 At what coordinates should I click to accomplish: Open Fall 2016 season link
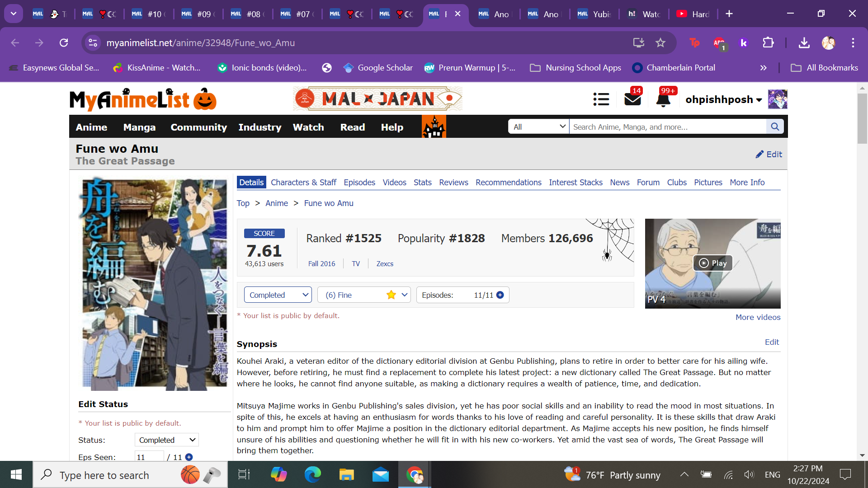click(321, 264)
